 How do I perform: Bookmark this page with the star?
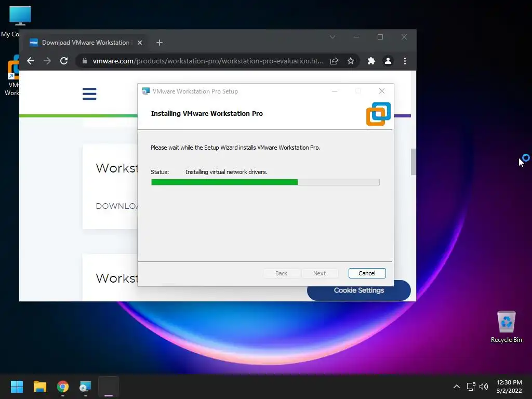(x=351, y=61)
